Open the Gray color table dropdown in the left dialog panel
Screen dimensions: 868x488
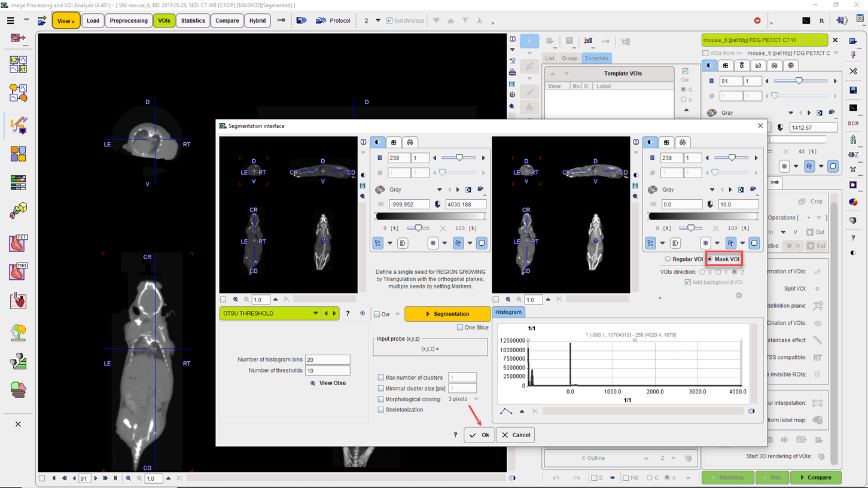pos(440,190)
